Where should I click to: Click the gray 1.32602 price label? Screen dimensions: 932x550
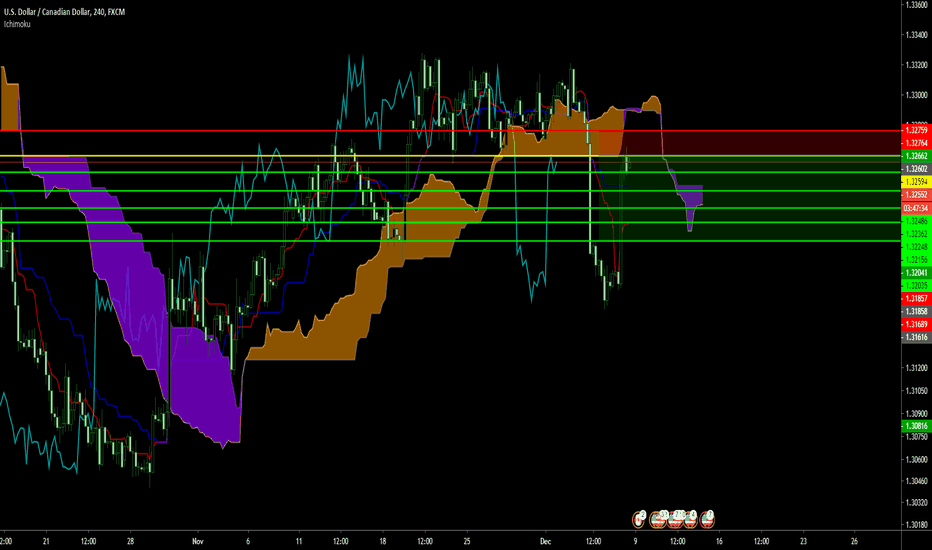click(915, 169)
